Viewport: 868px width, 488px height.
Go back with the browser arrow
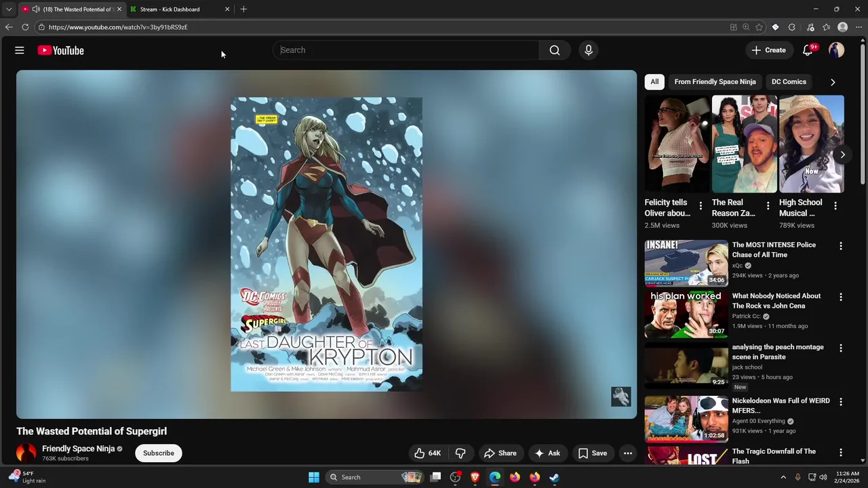pyautogui.click(x=9, y=27)
